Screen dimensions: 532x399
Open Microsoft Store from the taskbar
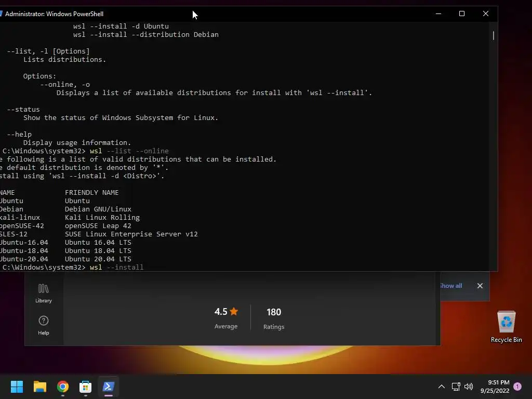(86, 387)
